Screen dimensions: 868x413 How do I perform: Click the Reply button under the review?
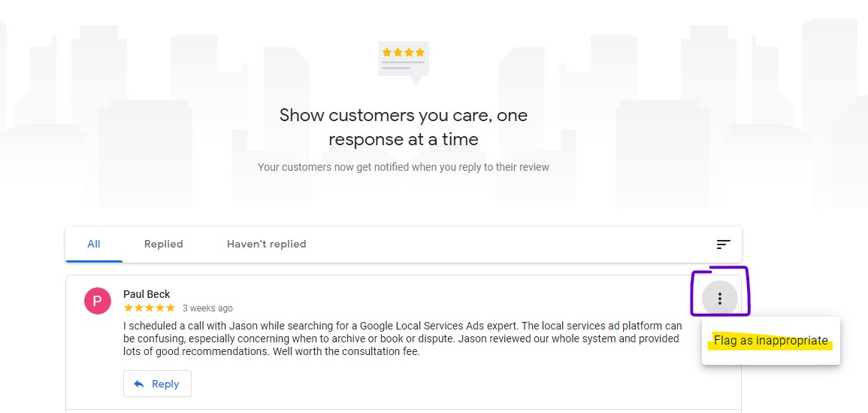tap(157, 384)
